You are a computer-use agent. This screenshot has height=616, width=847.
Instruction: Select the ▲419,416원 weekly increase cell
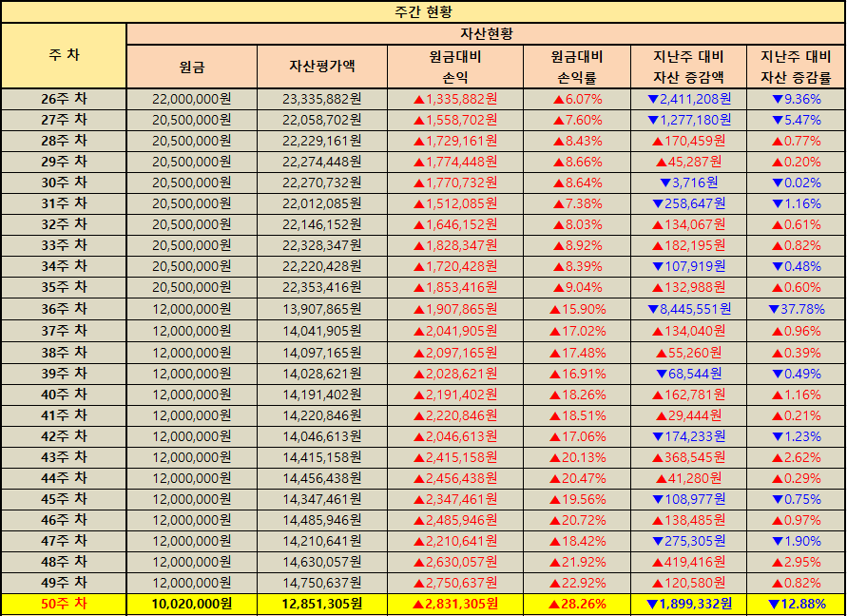688,562
